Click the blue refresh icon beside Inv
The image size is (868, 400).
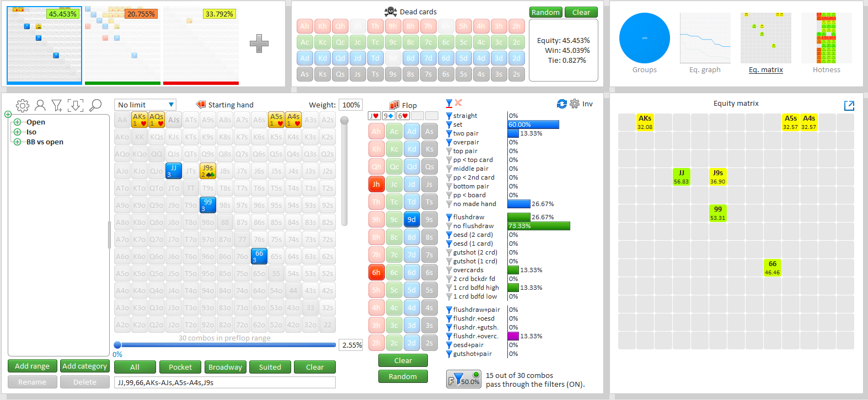(561, 104)
